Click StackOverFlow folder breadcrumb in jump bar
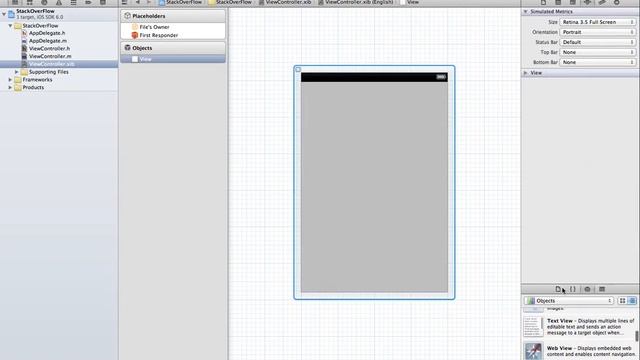 pos(230,2)
